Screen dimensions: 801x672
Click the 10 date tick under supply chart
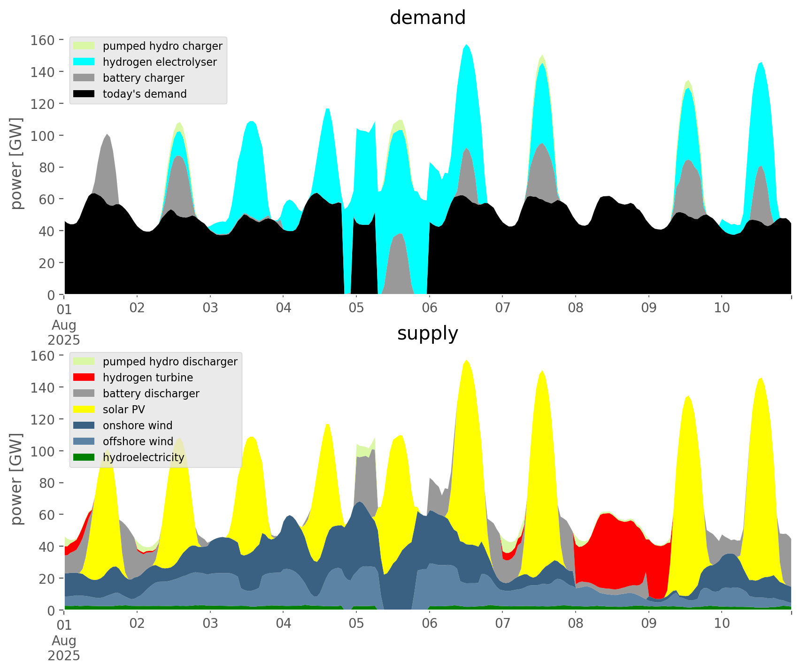722,624
